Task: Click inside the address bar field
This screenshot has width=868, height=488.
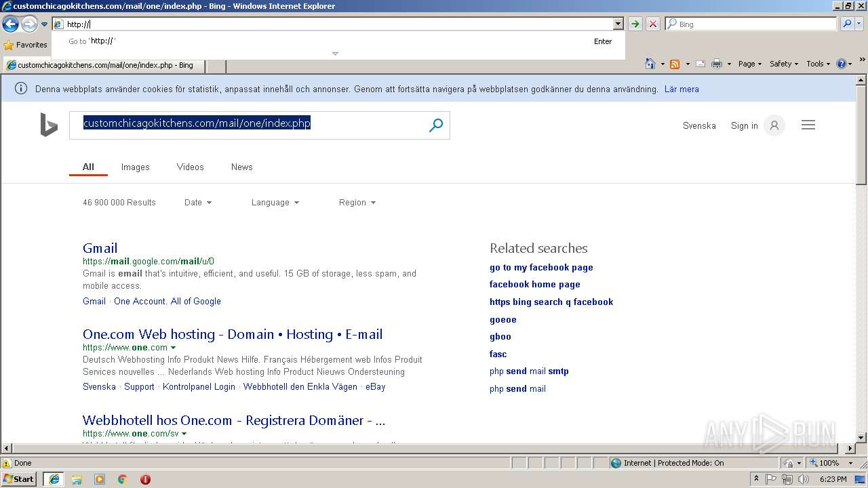Action: pyautogui.click(x=332, y=24)
